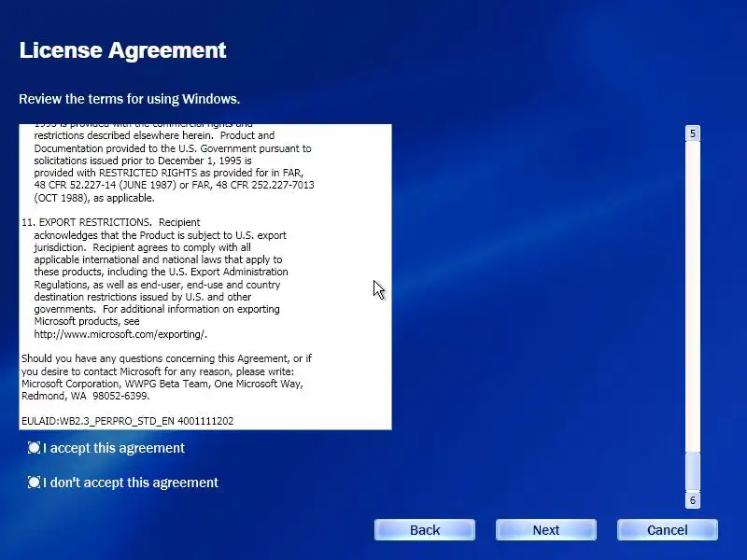Click the "Should you have any questions" line
The width and height of the screenshot is (747, 560).
pos(167,358)
